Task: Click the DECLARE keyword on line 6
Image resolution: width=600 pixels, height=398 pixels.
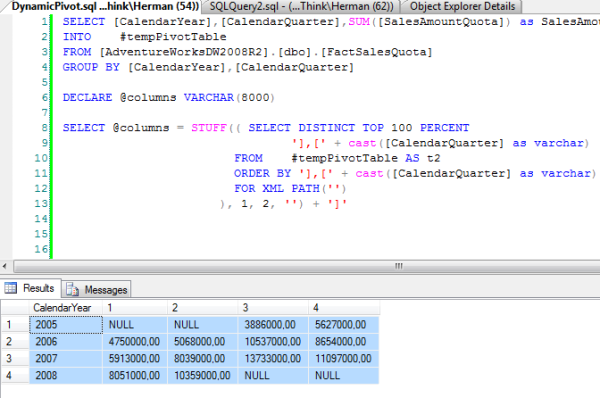Action: (87, 98)
